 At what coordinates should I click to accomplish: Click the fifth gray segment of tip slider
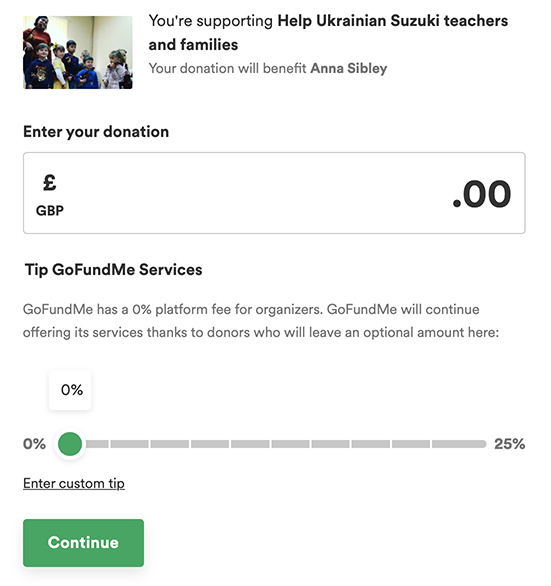250,444
